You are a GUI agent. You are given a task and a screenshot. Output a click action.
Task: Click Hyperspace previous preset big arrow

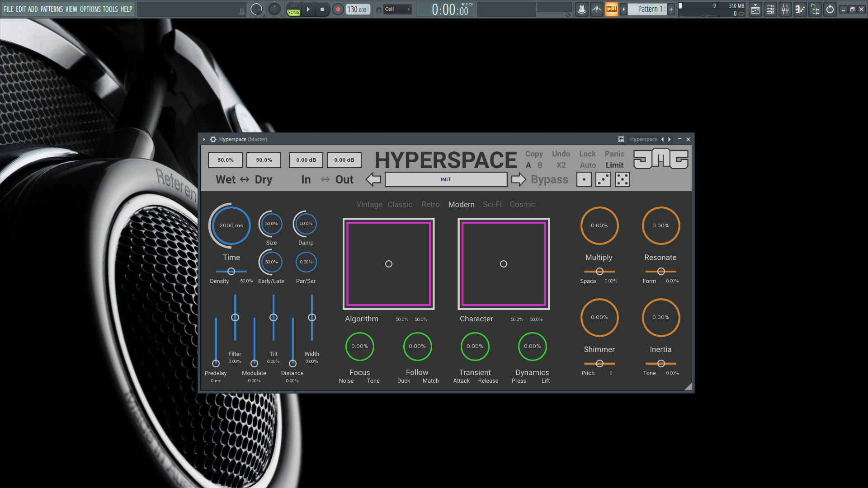point(373,179)
